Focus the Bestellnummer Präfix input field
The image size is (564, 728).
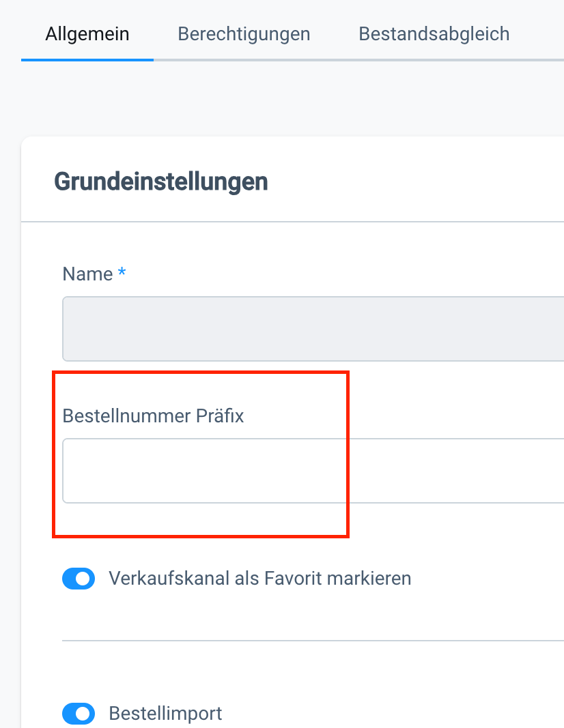coord(205,471)
